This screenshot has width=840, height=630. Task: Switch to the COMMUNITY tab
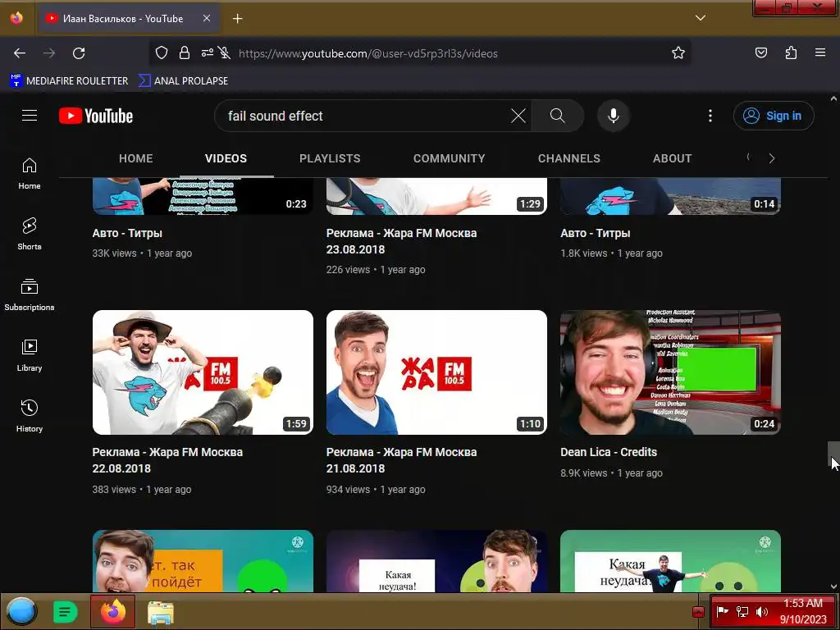point(449,158)
